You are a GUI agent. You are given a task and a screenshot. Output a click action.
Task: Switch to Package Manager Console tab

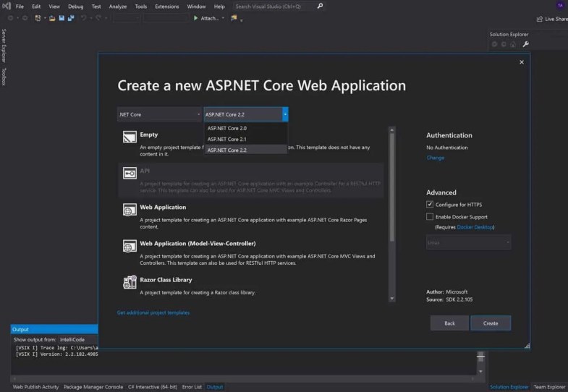pyautogui.click(x=93, y=386)
